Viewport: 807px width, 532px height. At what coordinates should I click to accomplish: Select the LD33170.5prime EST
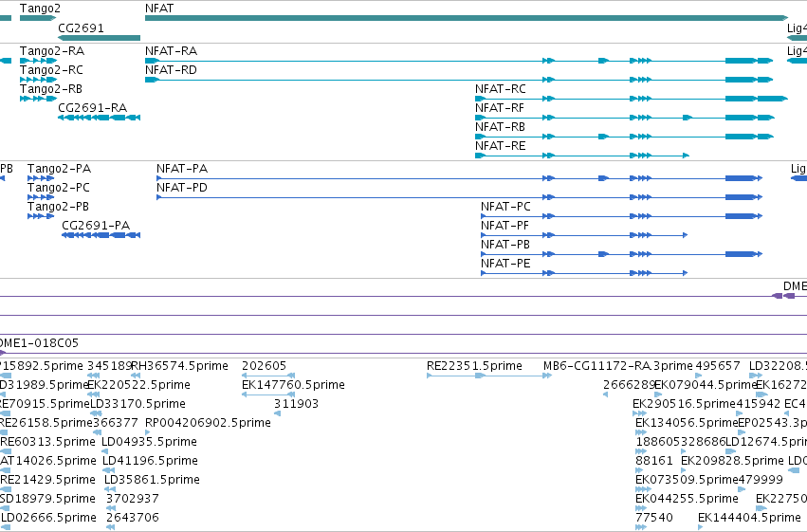(x=96, y=413)
